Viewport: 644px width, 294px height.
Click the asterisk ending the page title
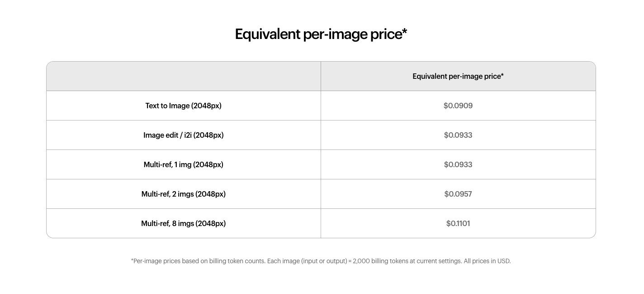[404, 32]
